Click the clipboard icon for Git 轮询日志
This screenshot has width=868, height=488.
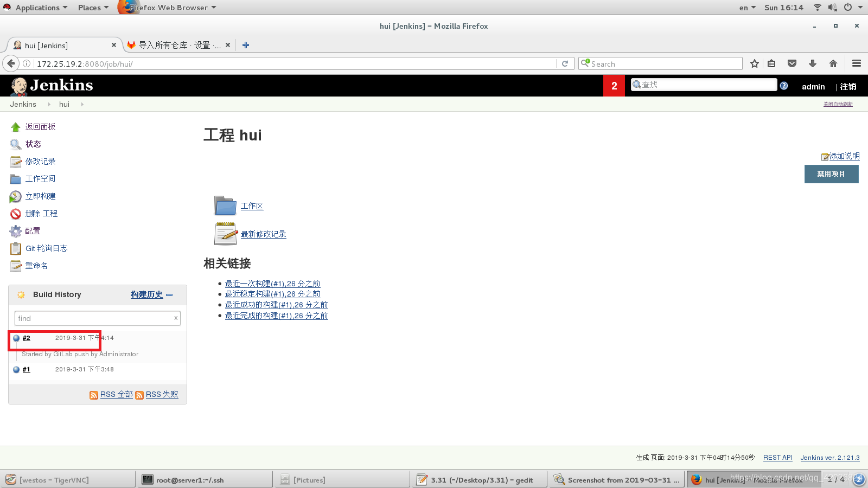pyautogui.click(x=15, y=248)
